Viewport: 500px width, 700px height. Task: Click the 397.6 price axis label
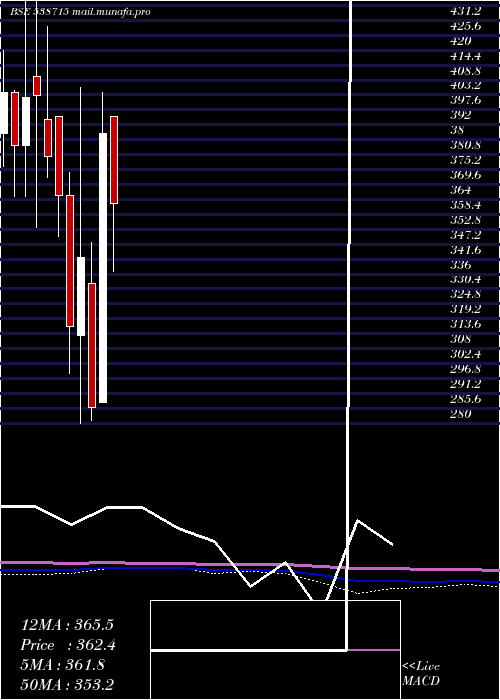click(465, 101)
